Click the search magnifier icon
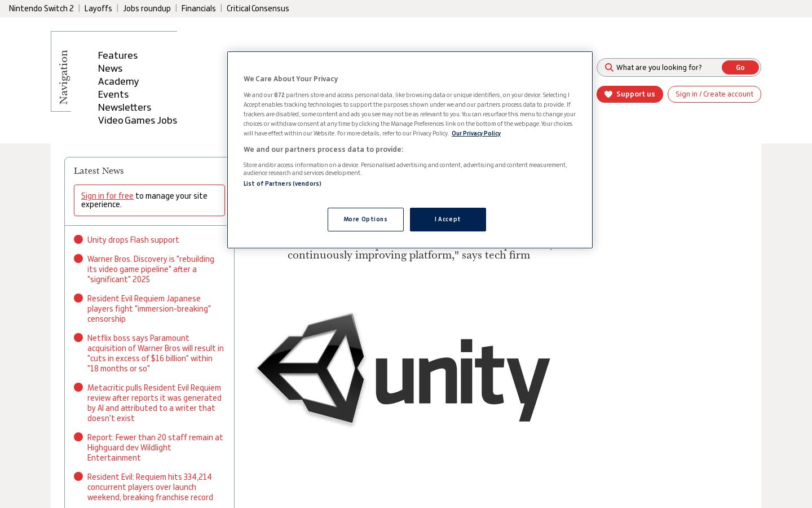This screenshot has height=508, width=812. [x=609, y=68]
